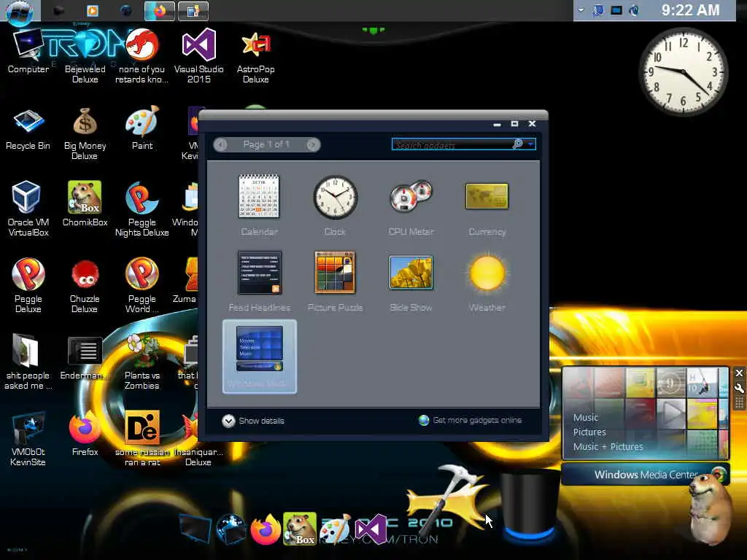
Task: Click the Windows Media Center gadget banner
Action: pos(646,475)
